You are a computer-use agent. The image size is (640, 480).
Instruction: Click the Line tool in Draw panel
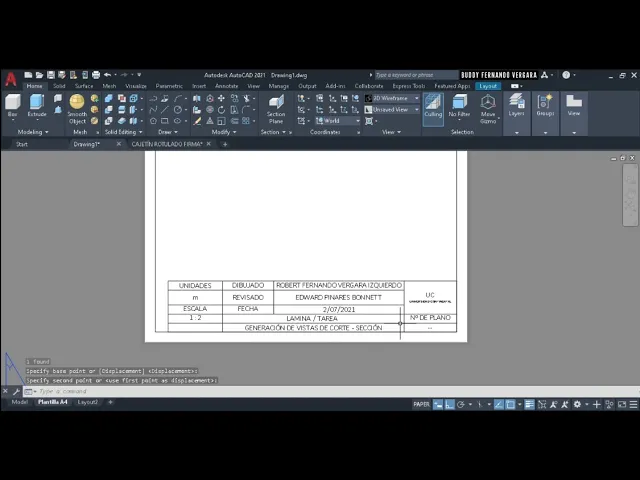[x=165, y=110]
